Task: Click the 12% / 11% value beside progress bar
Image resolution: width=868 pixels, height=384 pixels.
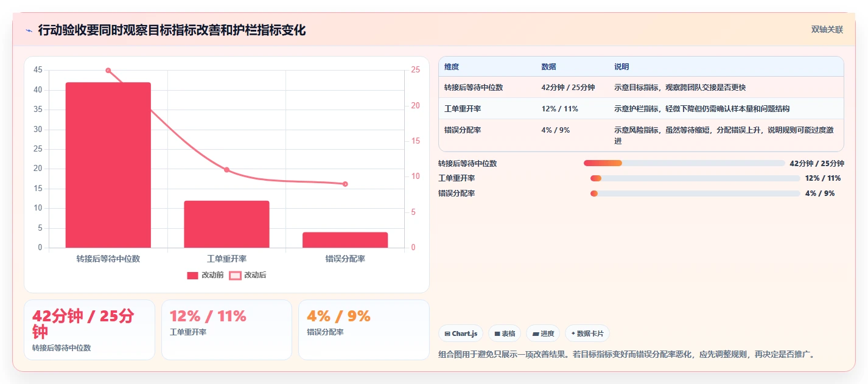Action: (x=823, y=178)
